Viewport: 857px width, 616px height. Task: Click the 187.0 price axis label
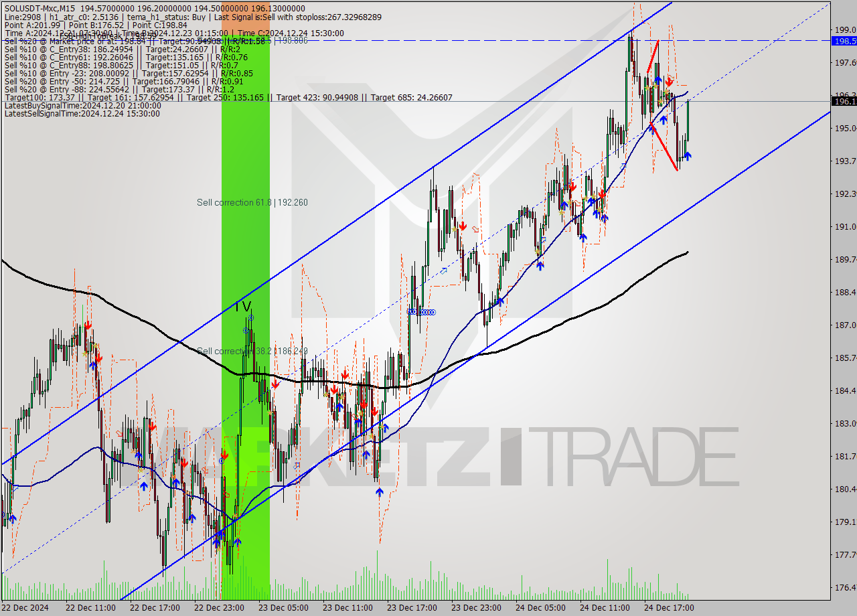845,325
